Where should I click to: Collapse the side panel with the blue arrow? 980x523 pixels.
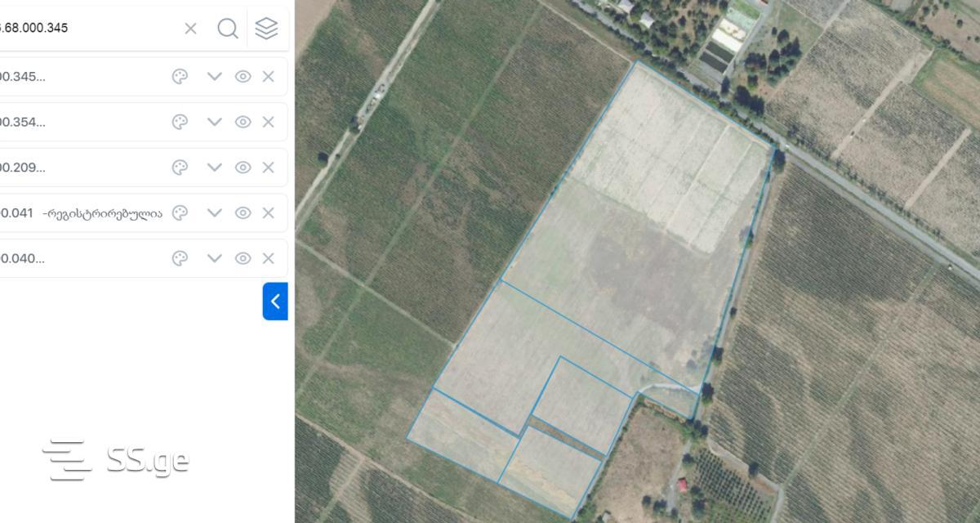pos(275,302)
